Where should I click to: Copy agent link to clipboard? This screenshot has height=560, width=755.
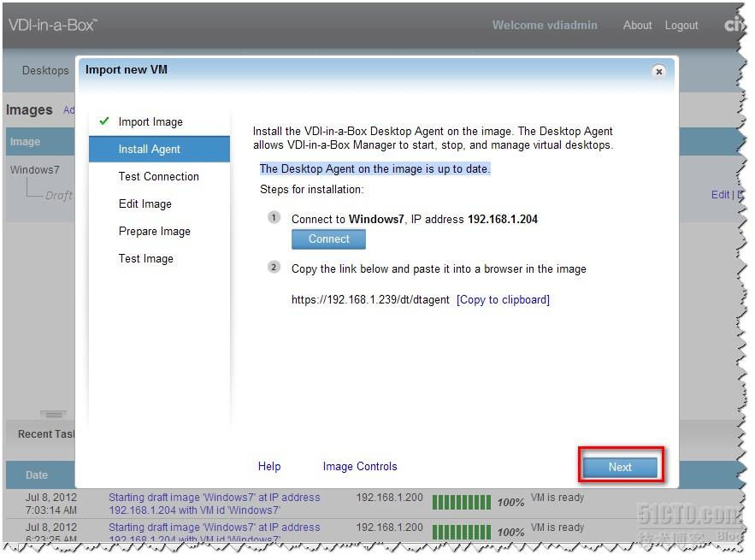[503, 299]
